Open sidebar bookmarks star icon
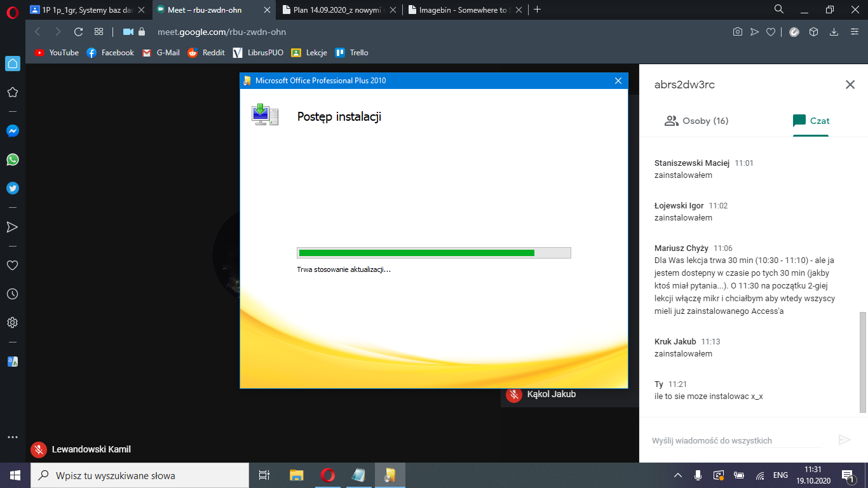The image size is (868, 488). coord(12,92)
